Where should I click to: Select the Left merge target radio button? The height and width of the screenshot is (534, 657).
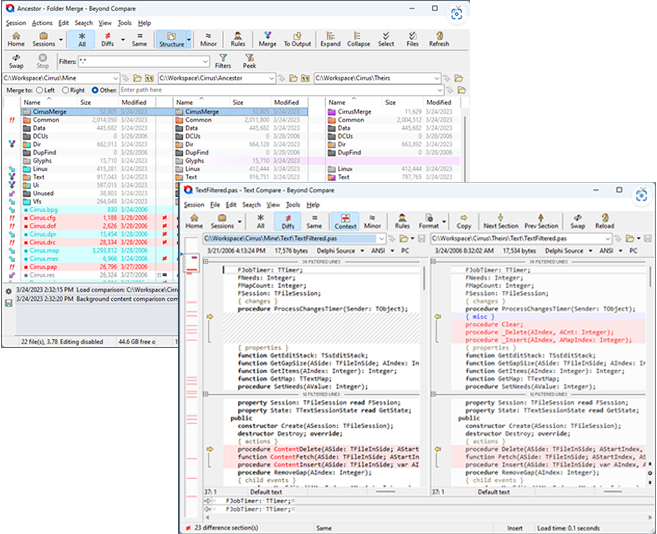click(x=39, y=90)
